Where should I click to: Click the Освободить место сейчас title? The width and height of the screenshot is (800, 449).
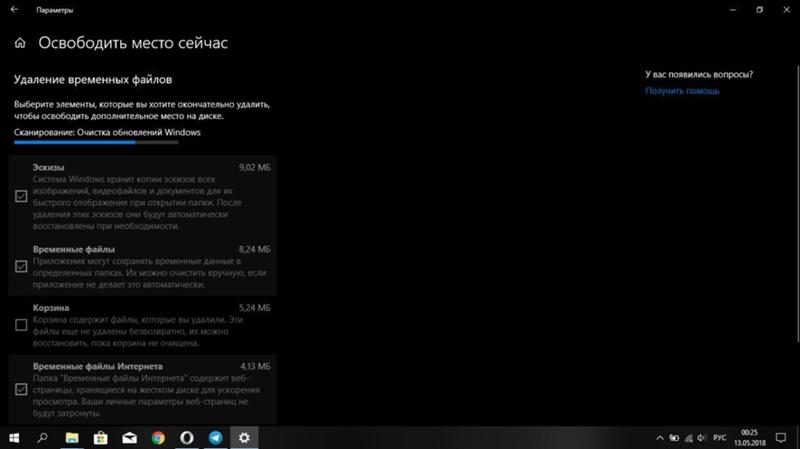click(x=133, y=43)
